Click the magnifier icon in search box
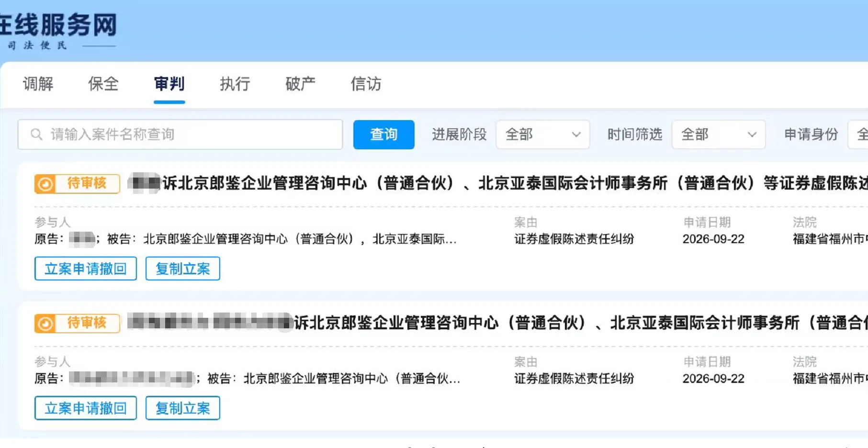868x448 pixels. 36,134
